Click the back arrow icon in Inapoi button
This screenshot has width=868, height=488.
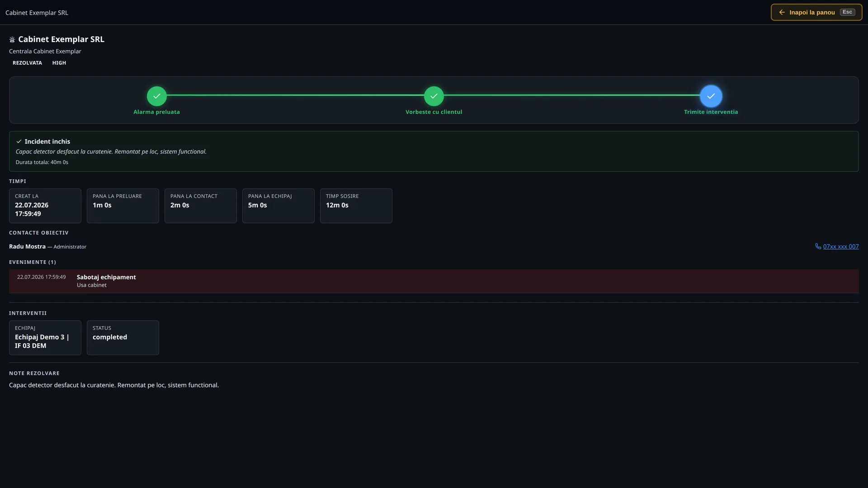[x=782, y=12]
